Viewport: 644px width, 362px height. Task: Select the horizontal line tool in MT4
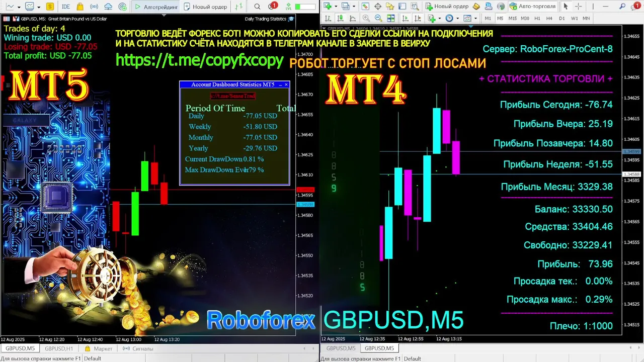[x=605, y=6]
